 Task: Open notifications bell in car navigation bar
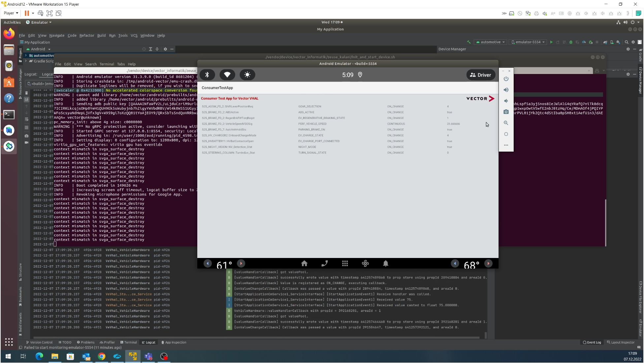pos(386,263)
